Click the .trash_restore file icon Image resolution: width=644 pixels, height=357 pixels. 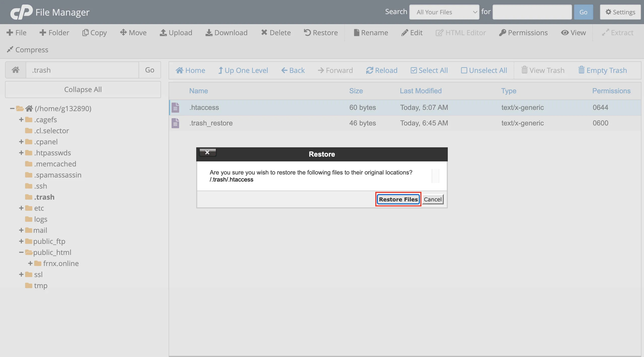click(x=175, y=123)
